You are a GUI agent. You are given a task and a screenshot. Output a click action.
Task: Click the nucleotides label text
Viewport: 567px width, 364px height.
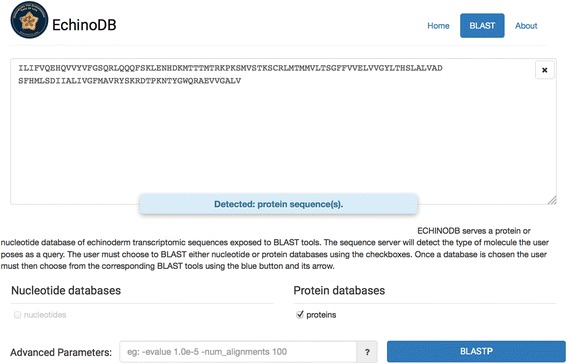pos(45,315)
